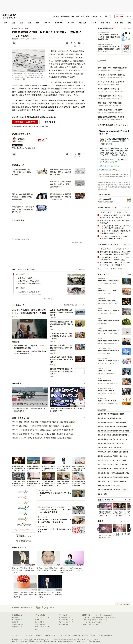Open the three-dots more menu in header
This screenshot has height=644, width=133.
[101, 16]
